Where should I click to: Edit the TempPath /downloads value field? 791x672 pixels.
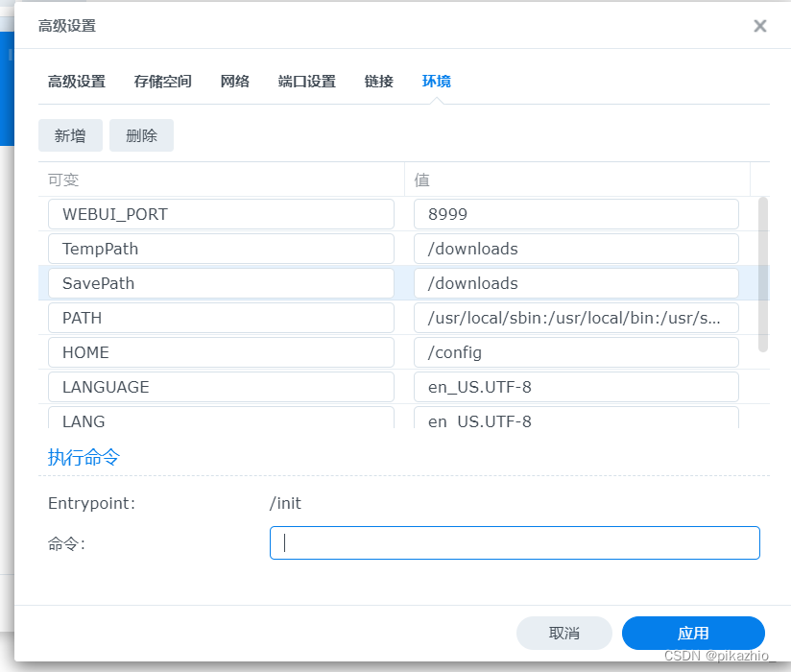tap(576, 249)
